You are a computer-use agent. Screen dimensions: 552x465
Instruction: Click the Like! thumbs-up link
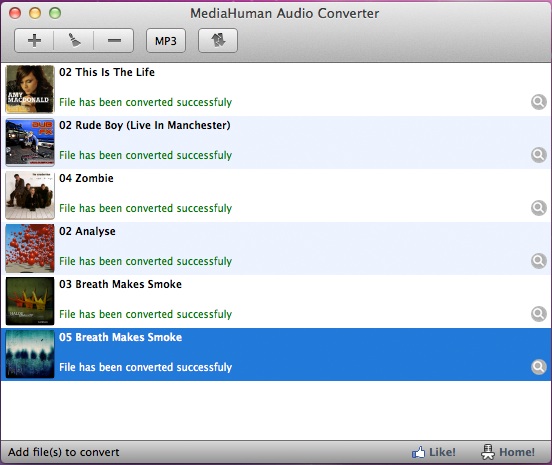tap(433, 452)
